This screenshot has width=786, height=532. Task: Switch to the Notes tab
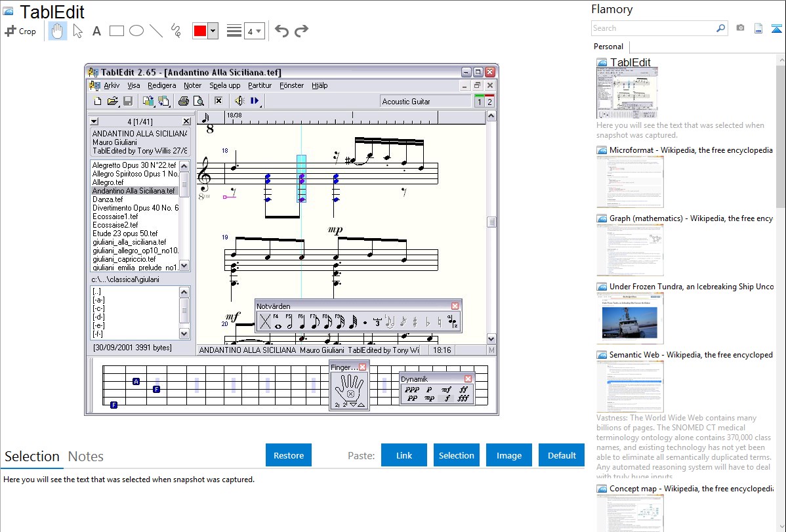pyautogui.click(x=86, y=457)
